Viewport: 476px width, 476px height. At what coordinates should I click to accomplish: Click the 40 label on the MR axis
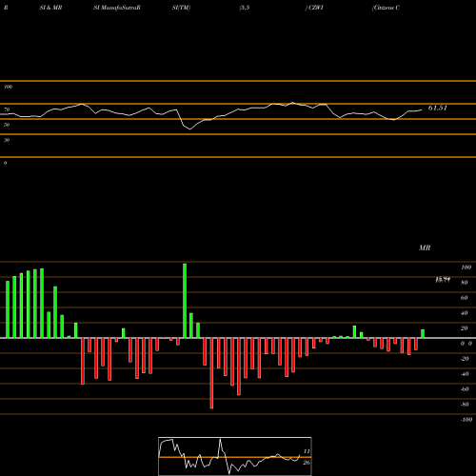pyautogui.click(x=465, y=313)
